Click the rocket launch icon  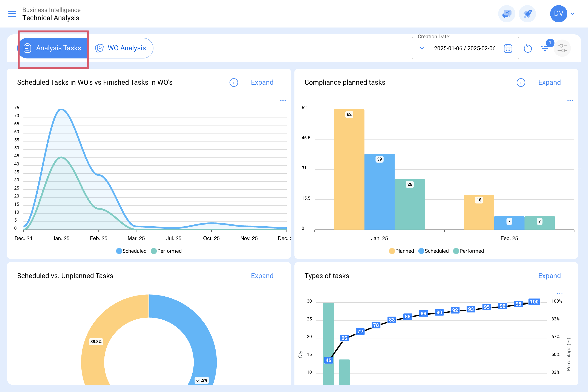527,14
